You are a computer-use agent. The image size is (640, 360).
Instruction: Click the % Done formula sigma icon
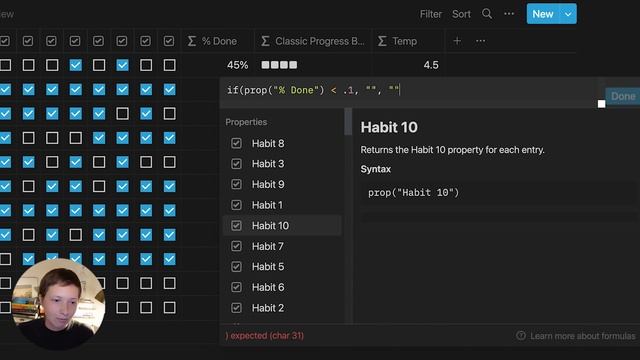(191, 41)
